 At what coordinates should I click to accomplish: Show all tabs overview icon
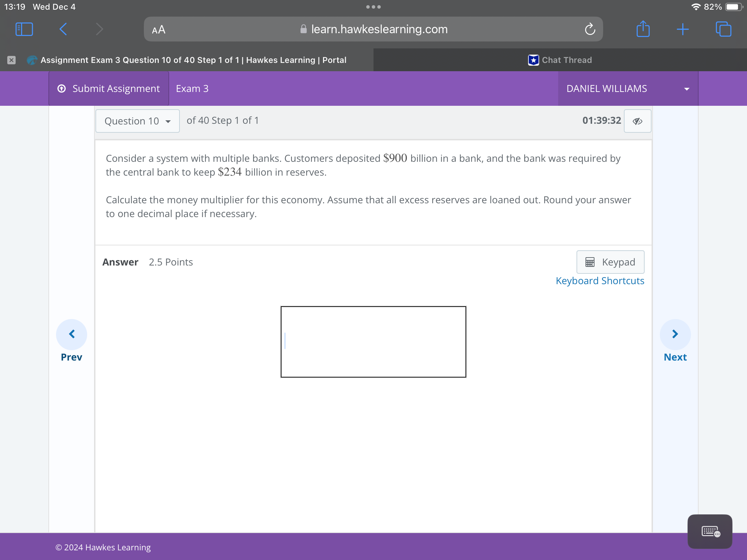(723, 29)
